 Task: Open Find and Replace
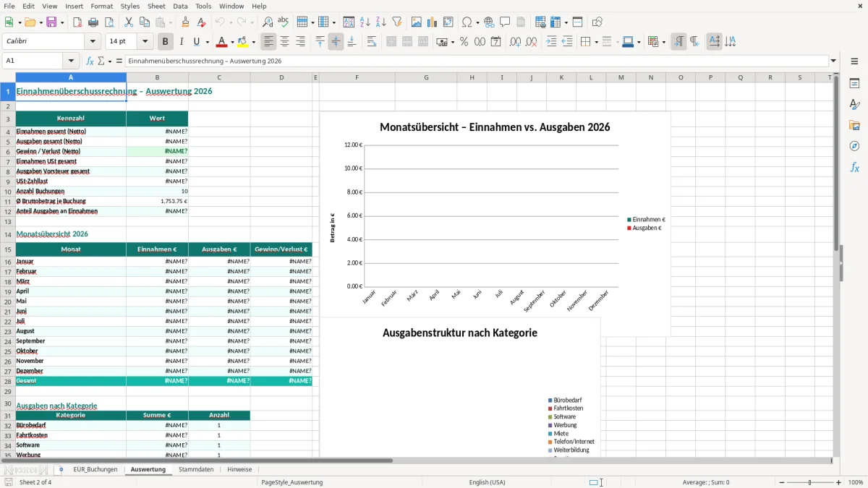tap(268, 22)
